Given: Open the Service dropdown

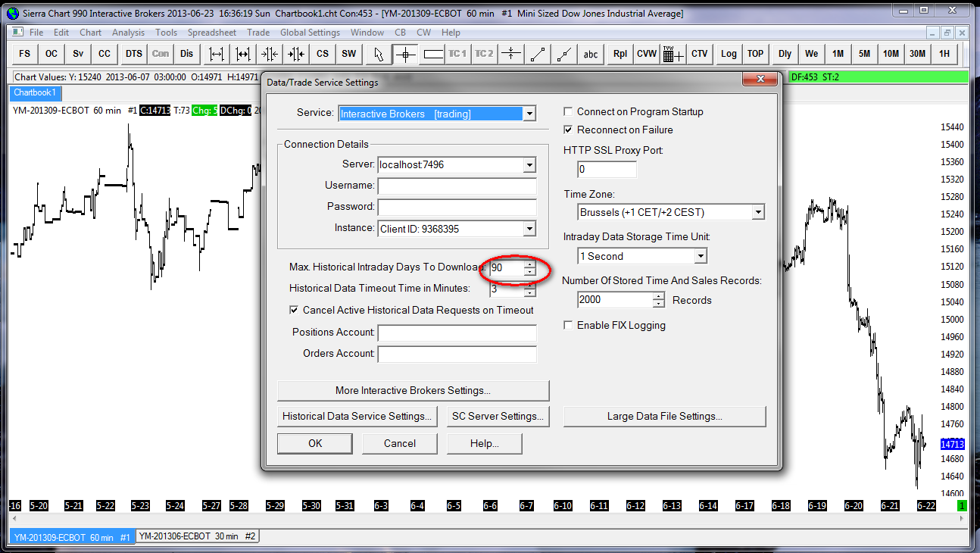Looking at the screenshot, I should [x=529, y=114].
